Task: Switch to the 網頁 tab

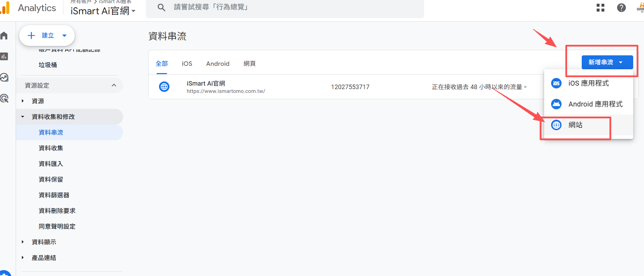Action: pyautogui.click(x=249, y=64)
